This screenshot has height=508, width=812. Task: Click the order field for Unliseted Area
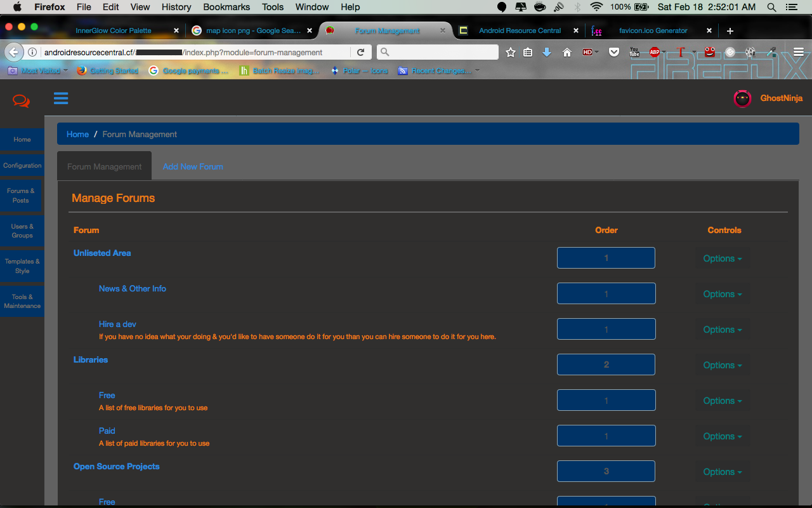(606, 258)
